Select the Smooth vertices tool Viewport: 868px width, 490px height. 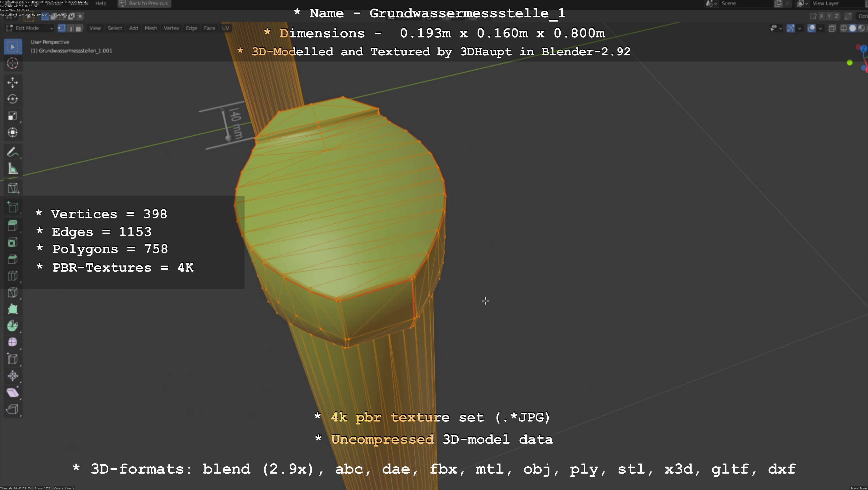point(13,342)
